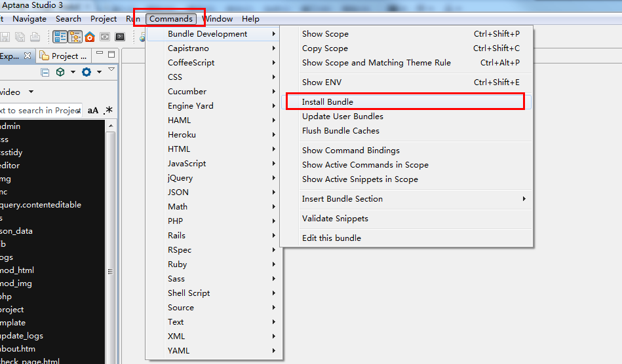This screenshot has height=364, width=622.
Task: Choose Copy Scope from the submenu
Action: pyautogui.click(x=406, y=48)
